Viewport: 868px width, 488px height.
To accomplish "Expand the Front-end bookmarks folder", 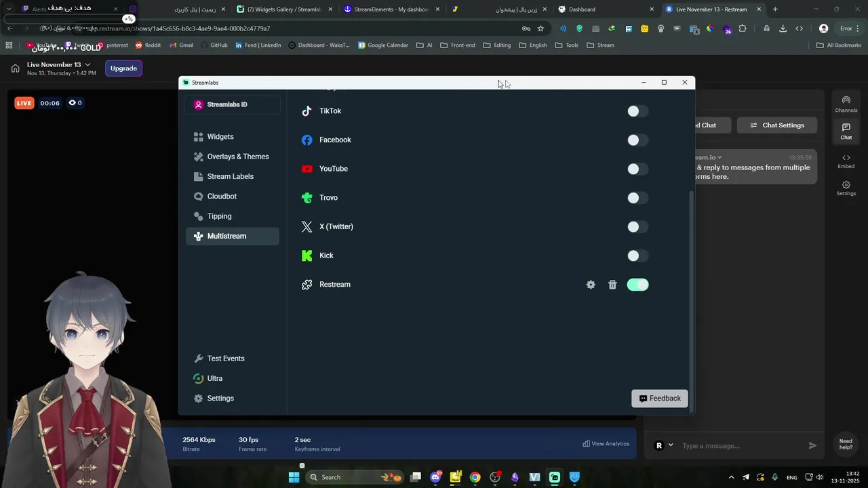I will (x=458, y=45).
